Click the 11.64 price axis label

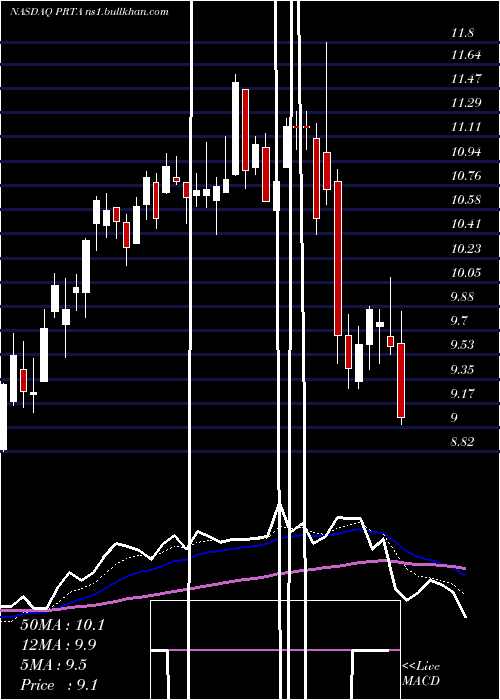coord(466,55)
